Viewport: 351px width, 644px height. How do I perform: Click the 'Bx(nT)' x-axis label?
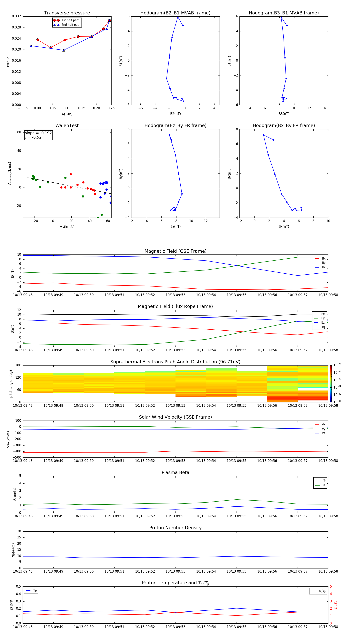284,227
